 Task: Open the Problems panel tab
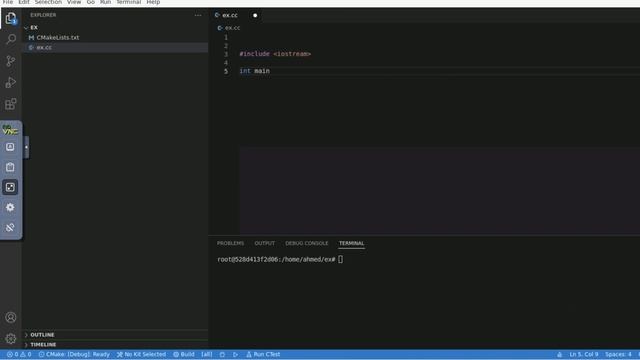(x=230, y=243)
